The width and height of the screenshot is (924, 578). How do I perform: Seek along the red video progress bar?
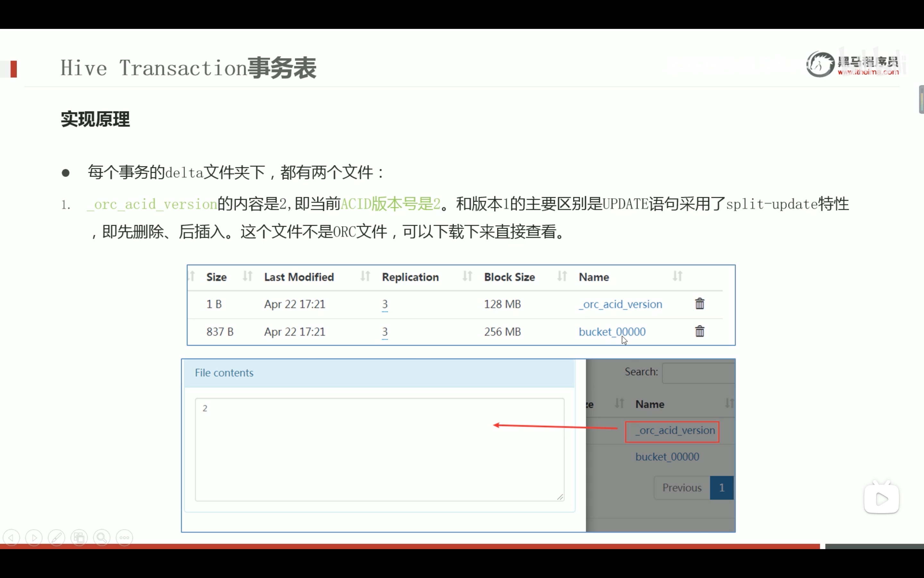(410, 546)
